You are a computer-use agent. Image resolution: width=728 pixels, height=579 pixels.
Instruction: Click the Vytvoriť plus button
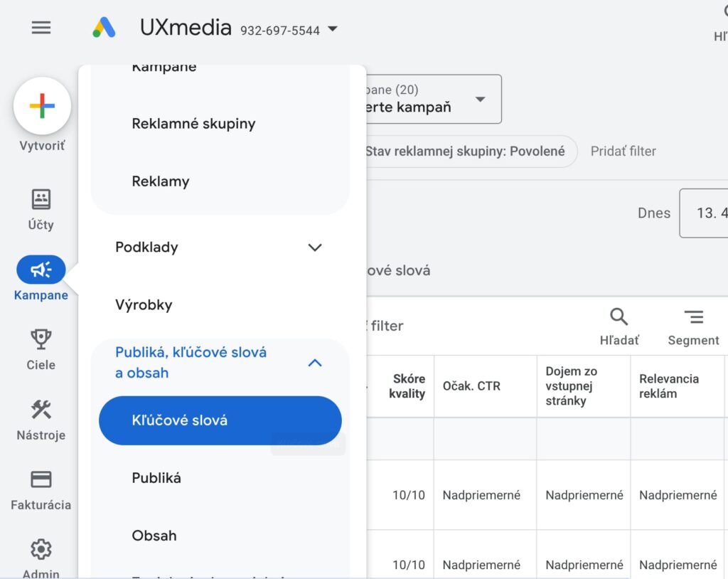[x=42, y=105]
